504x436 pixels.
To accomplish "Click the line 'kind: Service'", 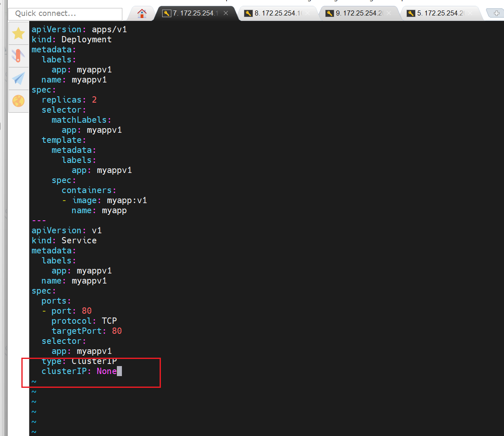I will (64, 240).
